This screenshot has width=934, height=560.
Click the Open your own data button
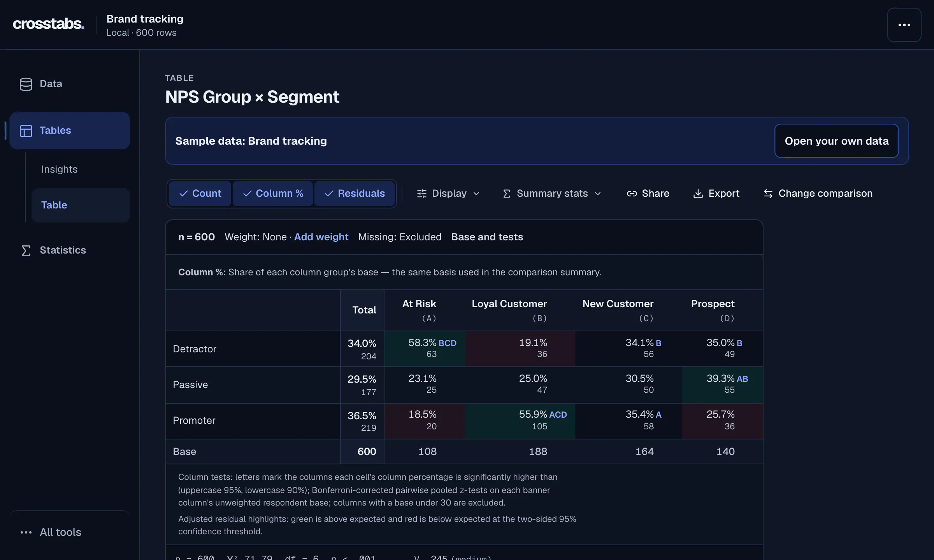click(836, 141)
